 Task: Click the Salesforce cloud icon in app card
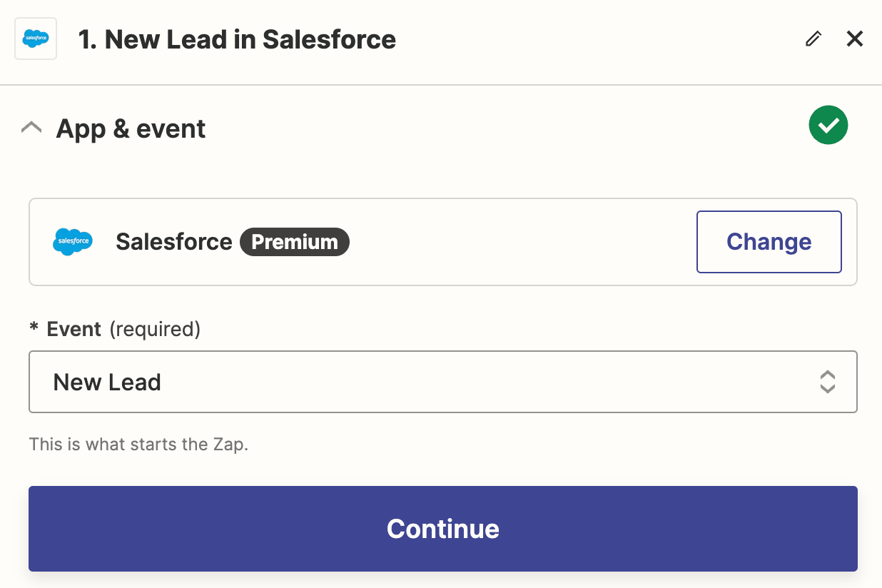point(73,242)
